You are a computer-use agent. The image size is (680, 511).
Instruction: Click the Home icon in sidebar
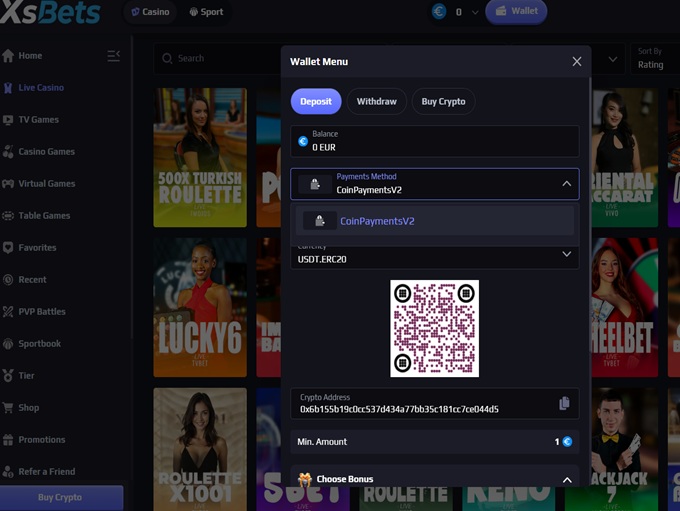8,56
